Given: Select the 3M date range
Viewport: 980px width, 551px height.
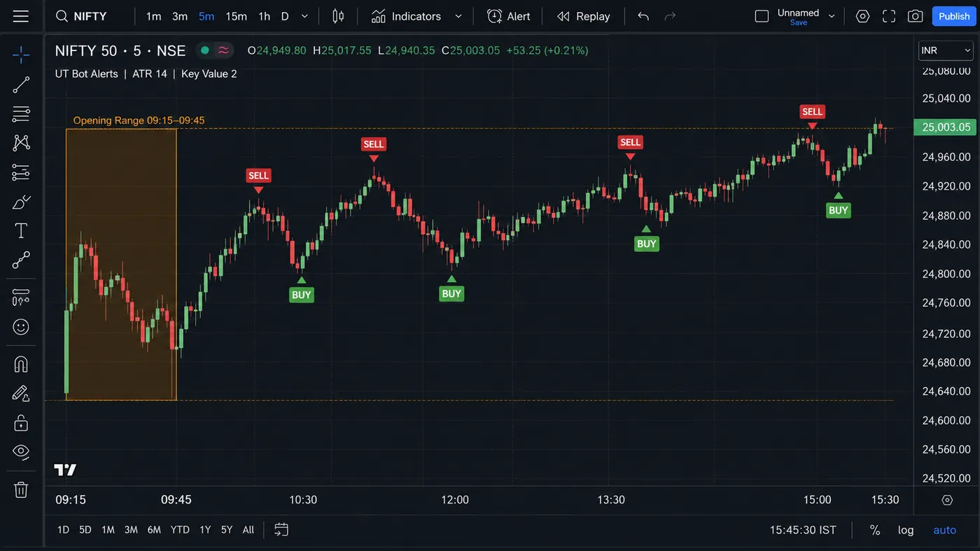Looking at the screenshot, I should (x=131, y=530).
